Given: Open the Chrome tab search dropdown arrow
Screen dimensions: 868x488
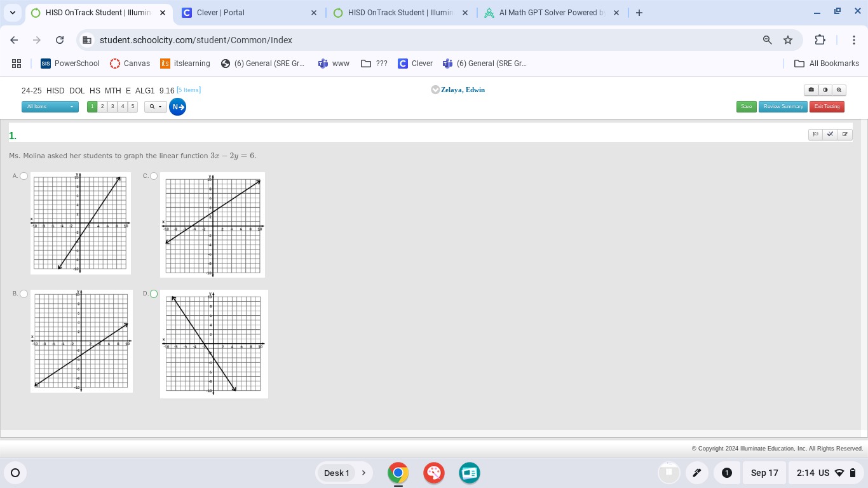Looking at the screenshot, I should point(12,13).
